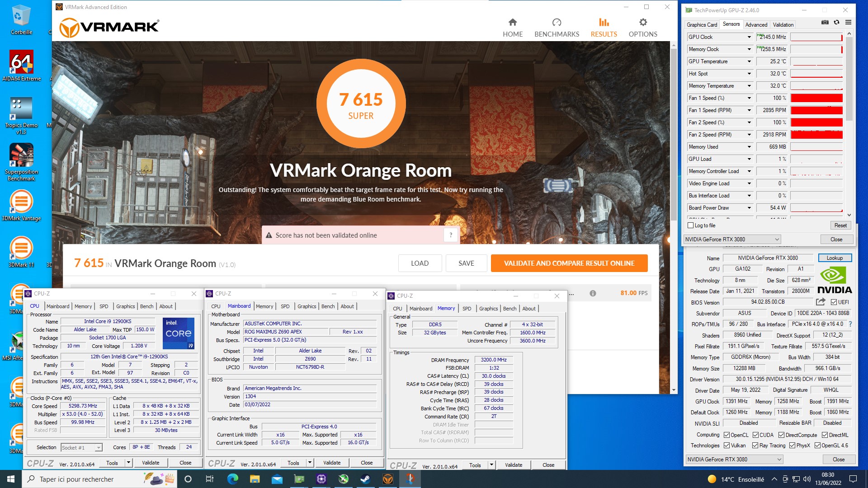The width and height of the screenshot is (868, 488).
Task: Open the Tropics Demo v1.3 desktop shortcut
Action: tap(21, 116)
